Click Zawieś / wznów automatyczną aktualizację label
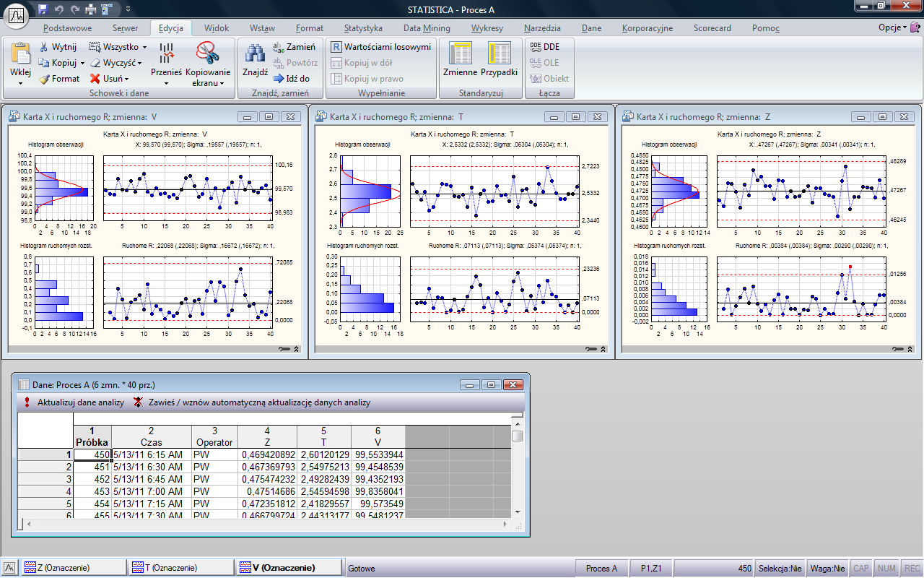This screenshot has width=924, height=578. (x=259, y=402)
